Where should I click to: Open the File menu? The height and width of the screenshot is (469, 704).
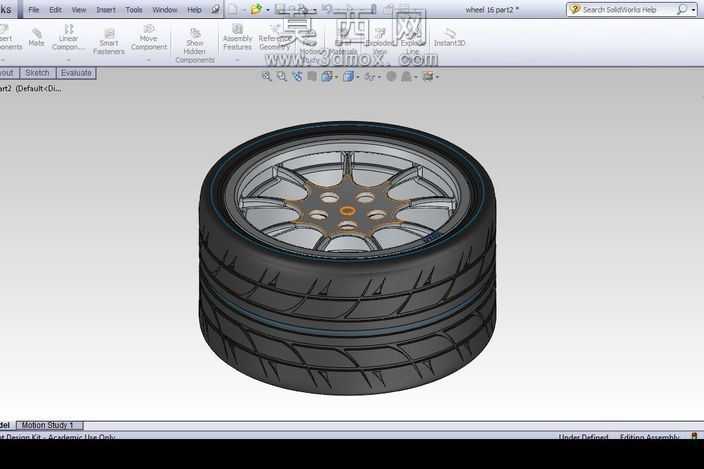[x=34, y=9]
